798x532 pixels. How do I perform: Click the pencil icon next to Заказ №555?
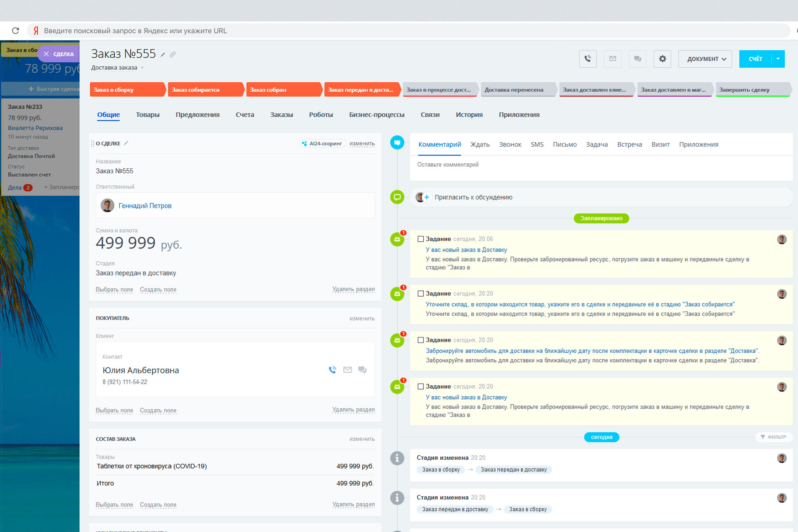point(163,55)
